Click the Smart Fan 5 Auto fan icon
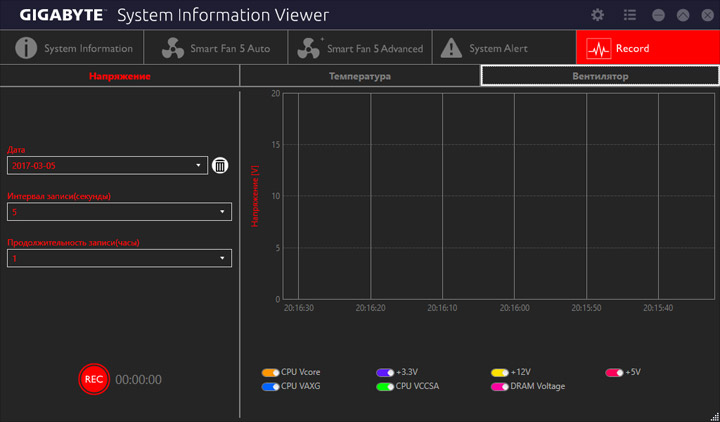 (x=173, y=48)
